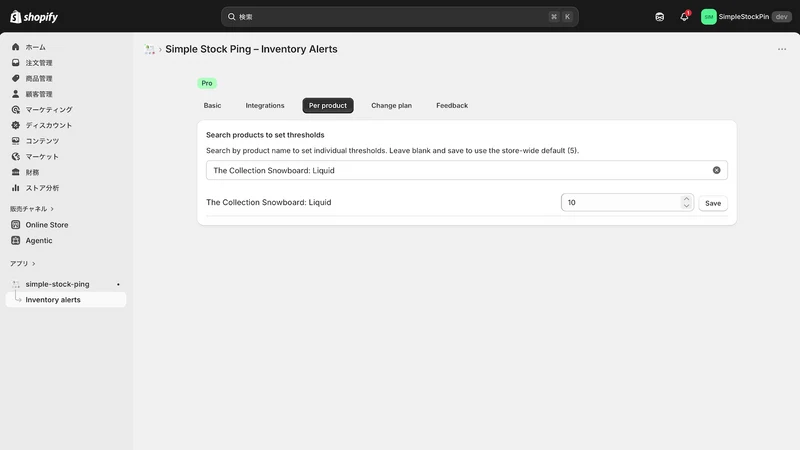Clear the product search field

tap(716, 170)
